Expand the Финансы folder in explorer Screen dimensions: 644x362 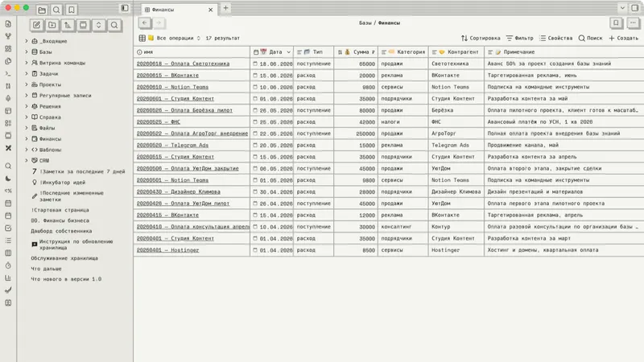click(27, 138)
